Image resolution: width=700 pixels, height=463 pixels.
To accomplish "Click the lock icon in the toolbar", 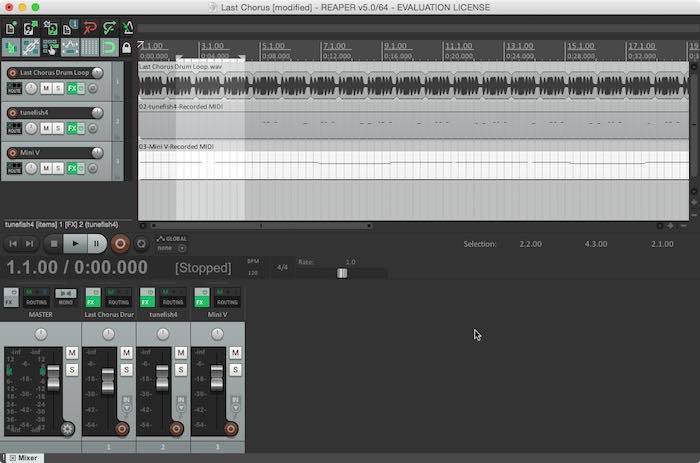I will coord(126,47).
